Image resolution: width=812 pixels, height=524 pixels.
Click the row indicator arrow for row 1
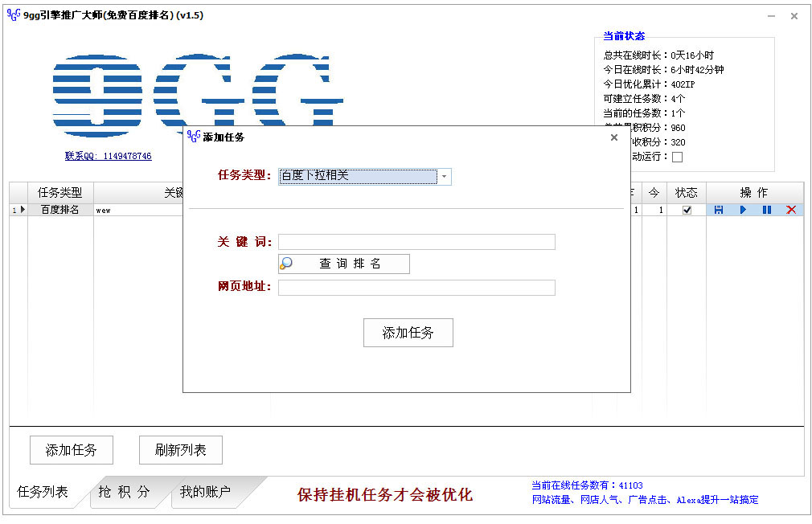(x=23, y=210)
